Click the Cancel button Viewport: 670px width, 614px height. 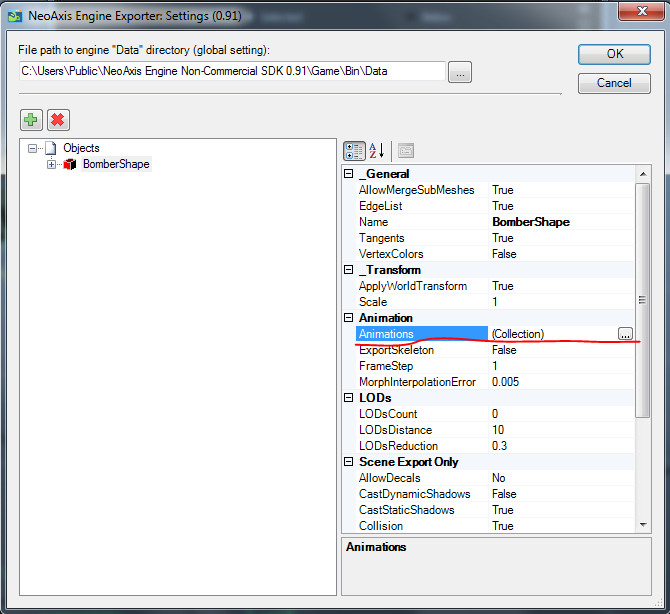coord(614,83)
